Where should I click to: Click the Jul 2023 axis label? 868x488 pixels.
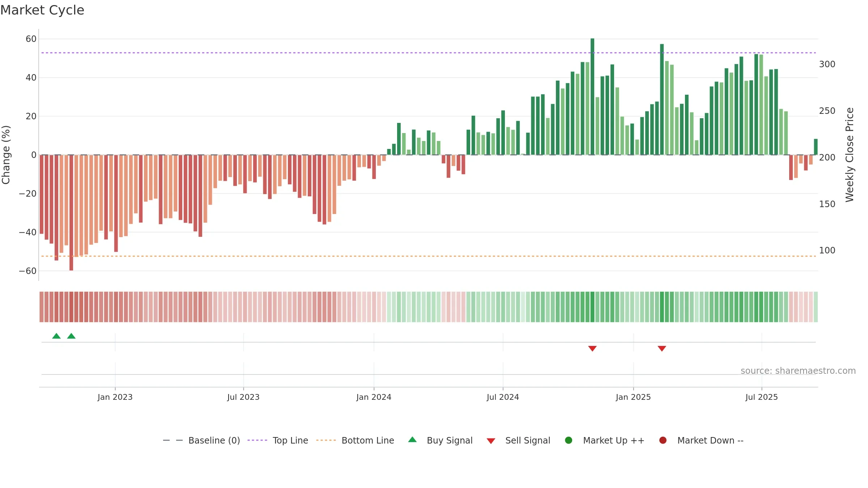point(243,397)
